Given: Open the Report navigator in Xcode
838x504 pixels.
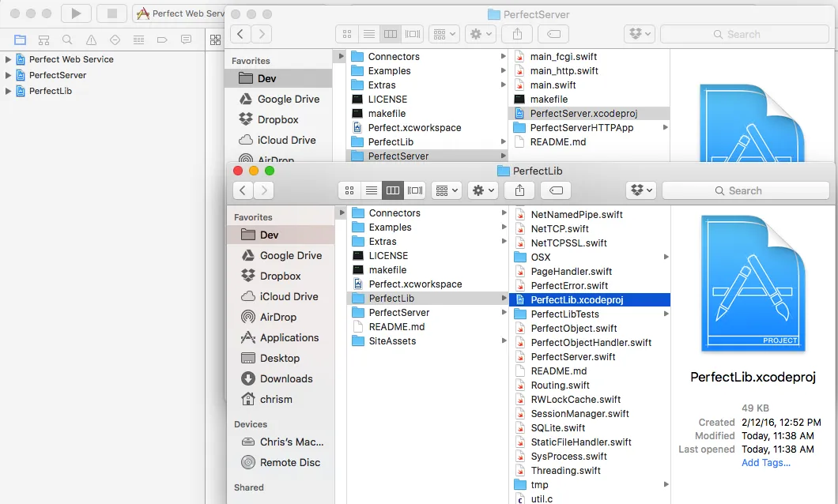Looking at the screenshot, I should coord(186,39).
